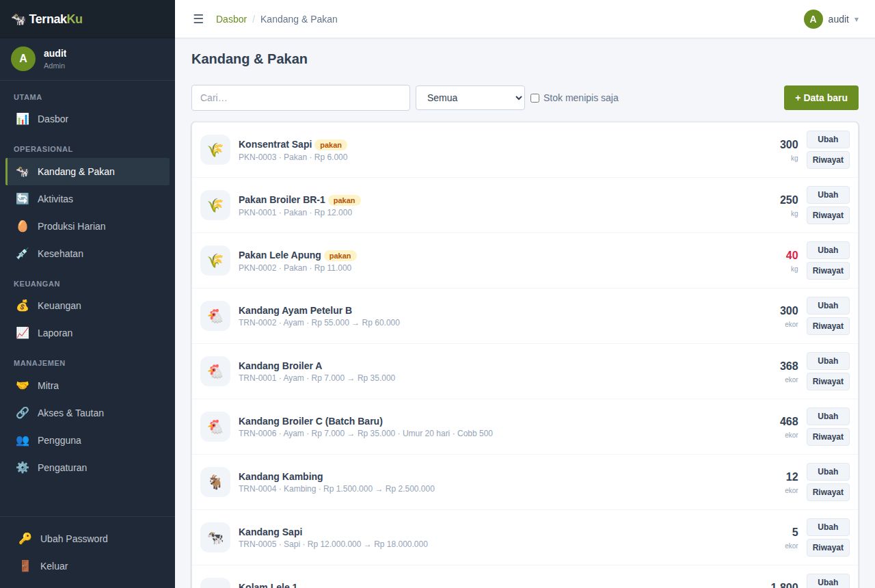Click the chicken icon for Kandang Broiler A
This screenshot has height=588, width=875.
point(215,371)
